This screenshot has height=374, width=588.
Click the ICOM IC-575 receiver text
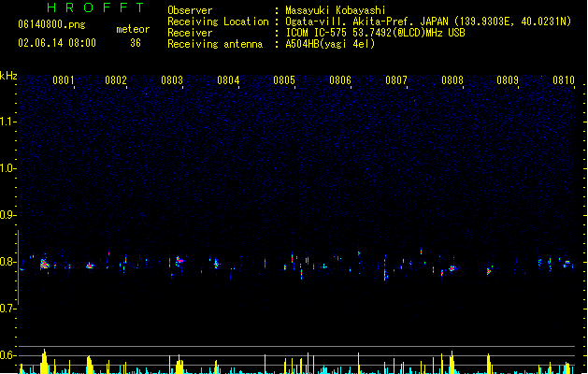(376, 33)
